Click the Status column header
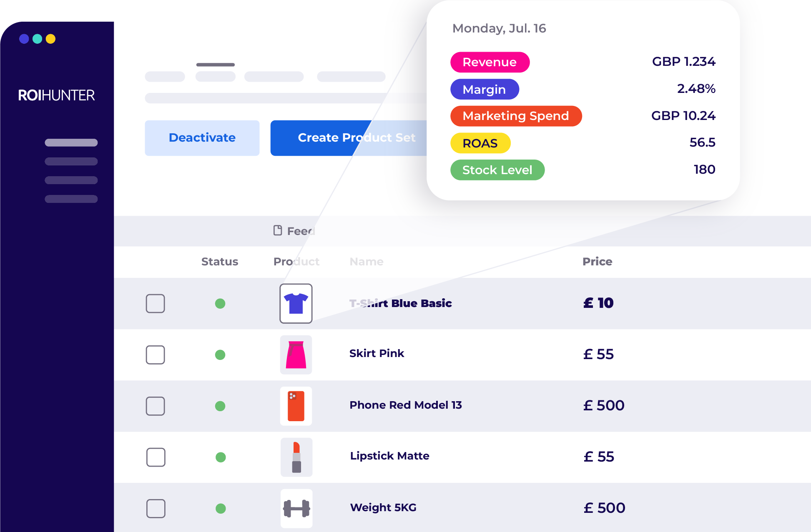The width and height of the screenshot is (811, 532). click(x=220, y=262)
